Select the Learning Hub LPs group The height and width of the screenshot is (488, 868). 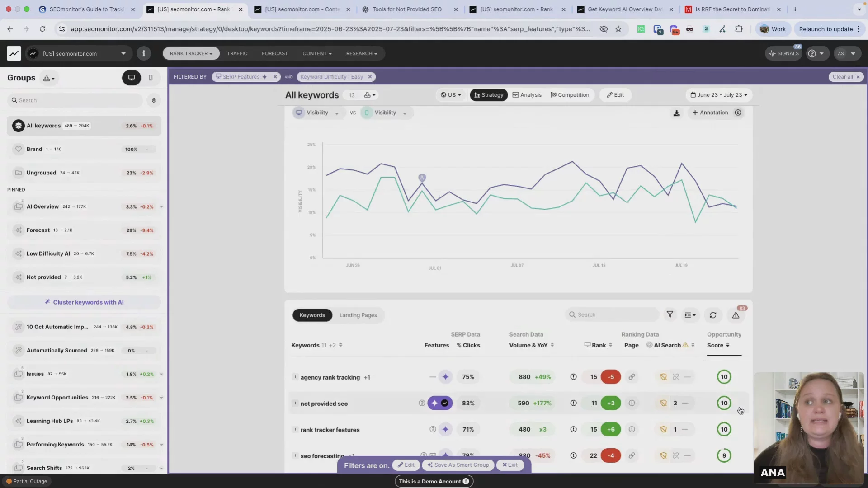tap(84, 421)
